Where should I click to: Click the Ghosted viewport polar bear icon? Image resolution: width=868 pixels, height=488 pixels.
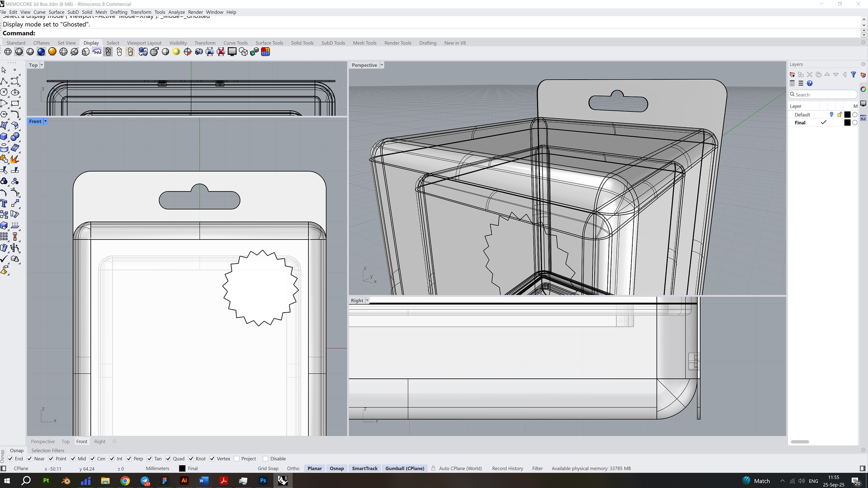tap(97, 52)
